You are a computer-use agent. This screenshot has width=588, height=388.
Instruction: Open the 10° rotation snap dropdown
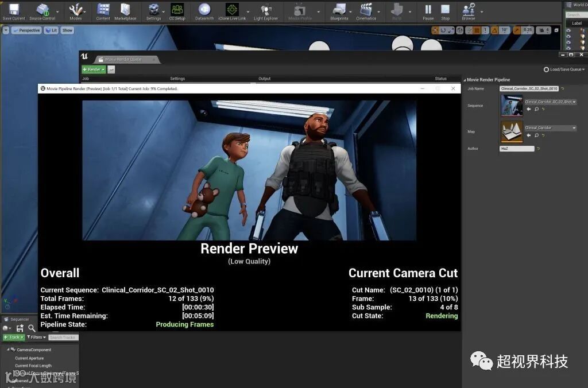pos(504,30)
